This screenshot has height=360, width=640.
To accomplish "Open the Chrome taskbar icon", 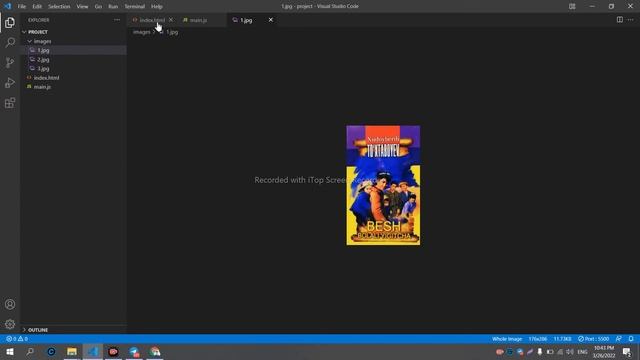I will (155, 352).
